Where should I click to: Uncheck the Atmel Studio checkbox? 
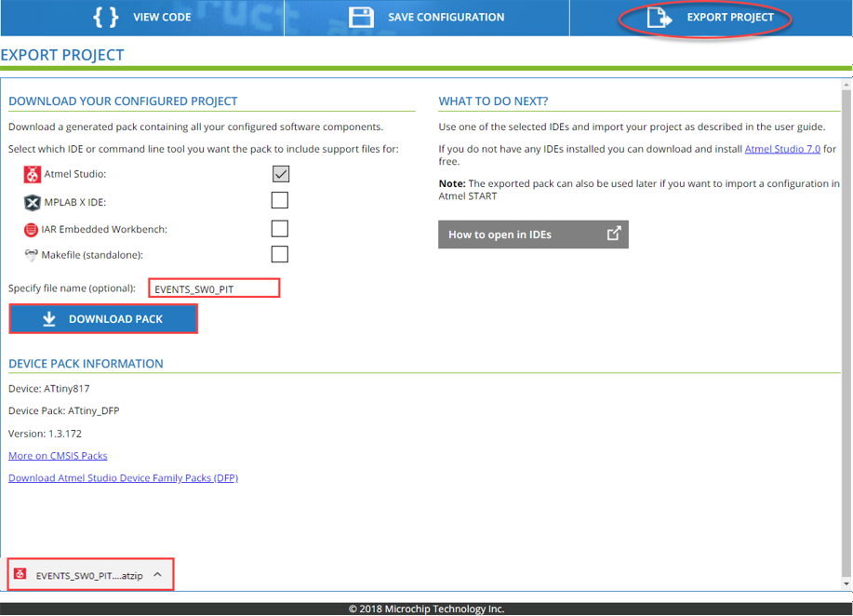(281, 174)
